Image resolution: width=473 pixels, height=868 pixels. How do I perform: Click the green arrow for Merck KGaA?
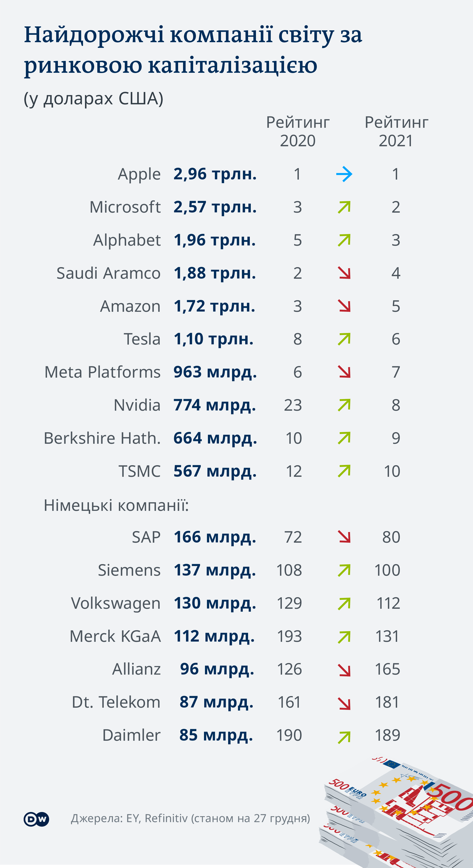coord(344,637)
